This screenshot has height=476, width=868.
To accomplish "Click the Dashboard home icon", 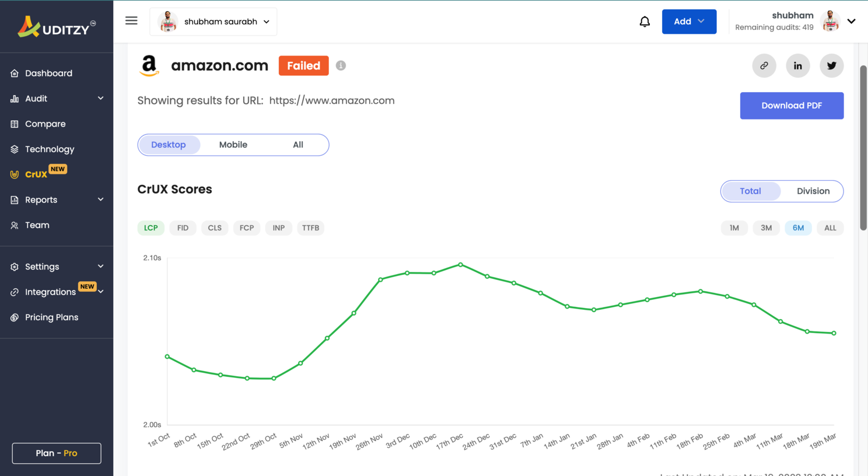I will (15, 73).
